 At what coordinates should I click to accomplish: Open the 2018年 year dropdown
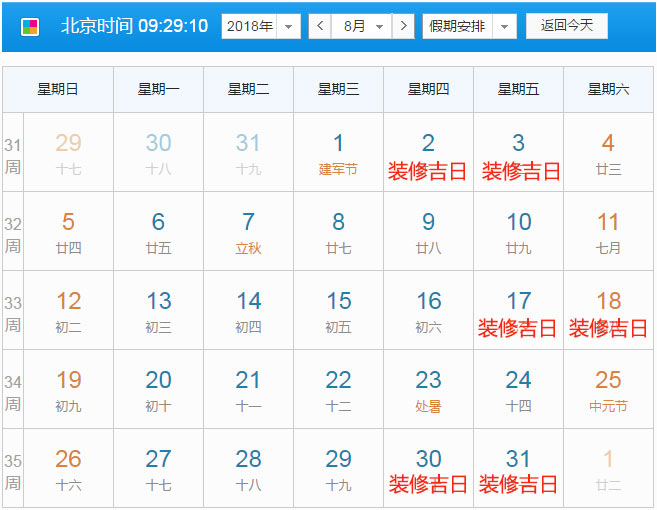260,26
